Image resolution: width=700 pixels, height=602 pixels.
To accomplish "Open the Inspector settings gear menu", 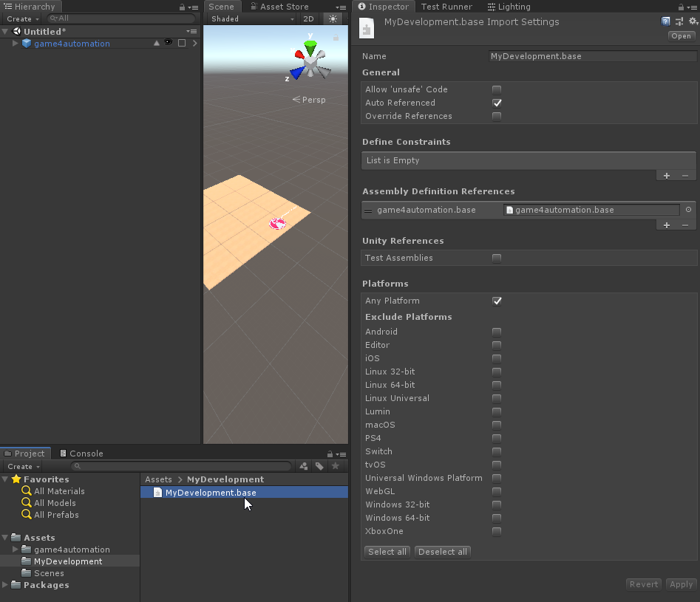I will click(690, 21).
